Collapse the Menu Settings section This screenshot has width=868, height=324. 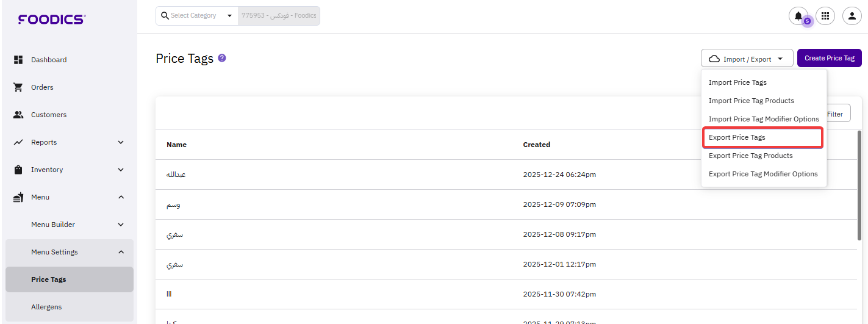pos(121,252)
